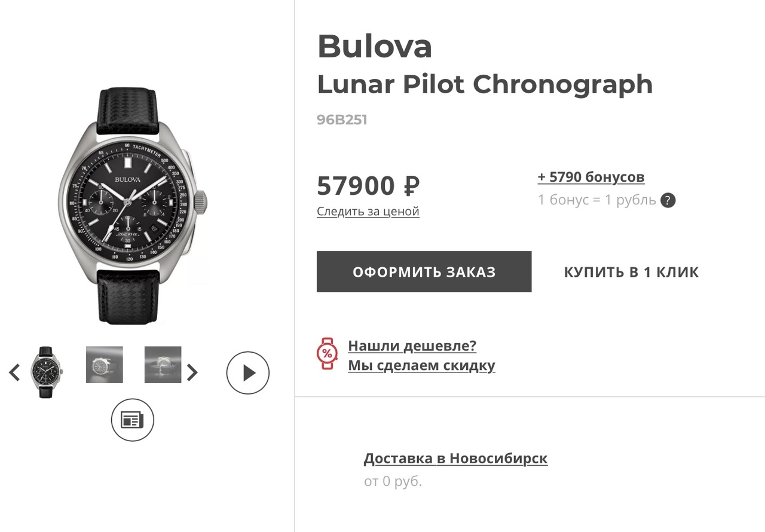Open the article icon below thumbnails
This screenshot has height=532, width=765.
click(x=132, y=420)
